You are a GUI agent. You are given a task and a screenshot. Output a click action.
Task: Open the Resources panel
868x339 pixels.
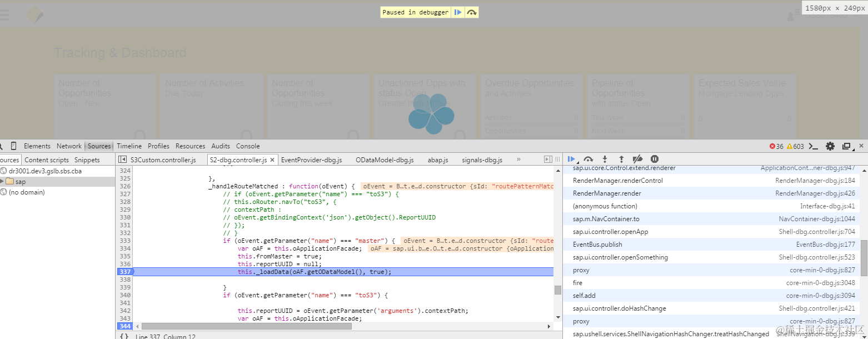190,146
